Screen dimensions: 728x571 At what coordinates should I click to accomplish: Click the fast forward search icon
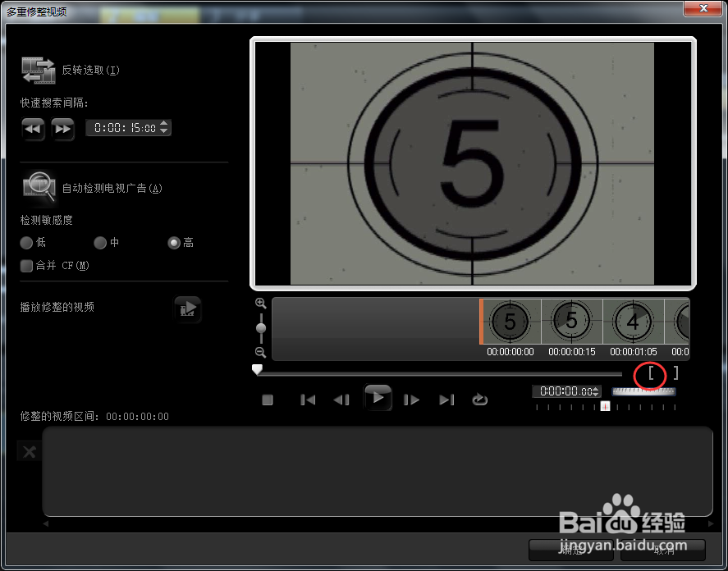click(63, 129)
